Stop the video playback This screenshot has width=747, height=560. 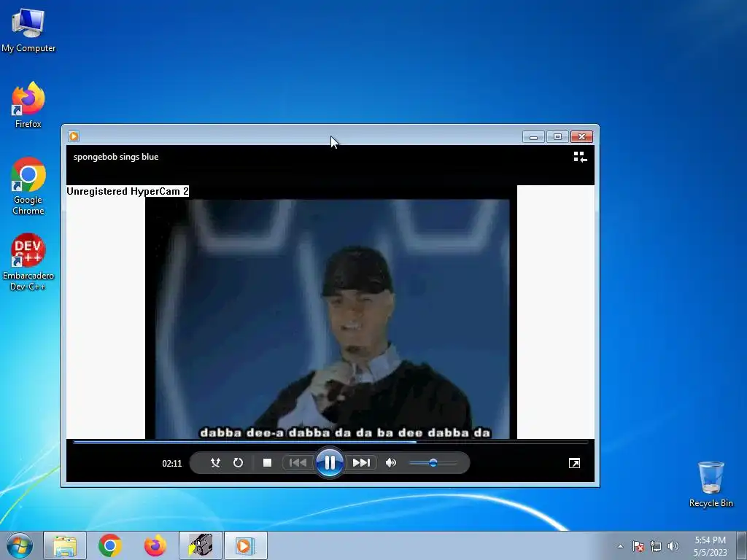[267, 462]
